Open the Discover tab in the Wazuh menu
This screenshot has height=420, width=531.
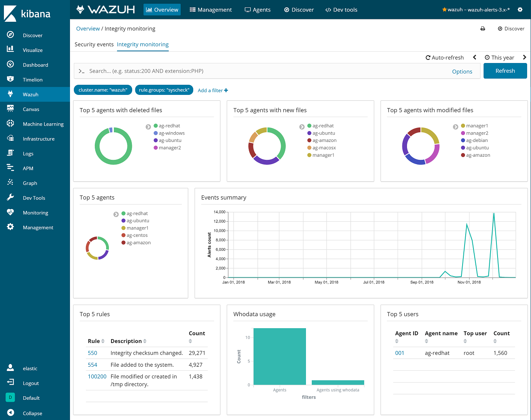299,10
